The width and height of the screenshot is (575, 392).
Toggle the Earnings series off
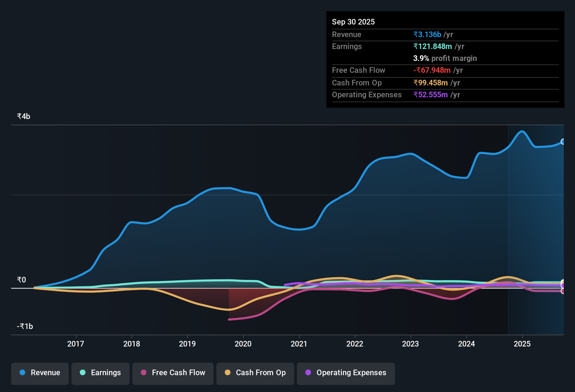click(100, 373)
